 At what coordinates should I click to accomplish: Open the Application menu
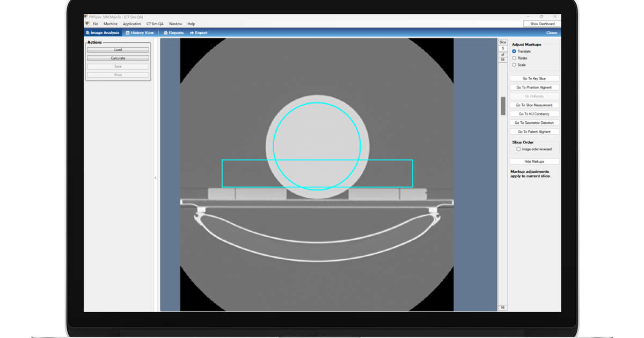[131, 24]
